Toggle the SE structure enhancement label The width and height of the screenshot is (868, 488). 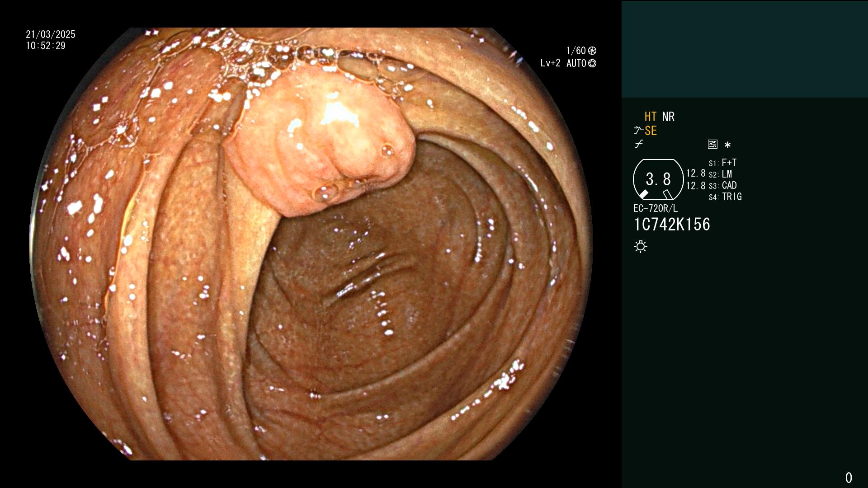point(651,131)
